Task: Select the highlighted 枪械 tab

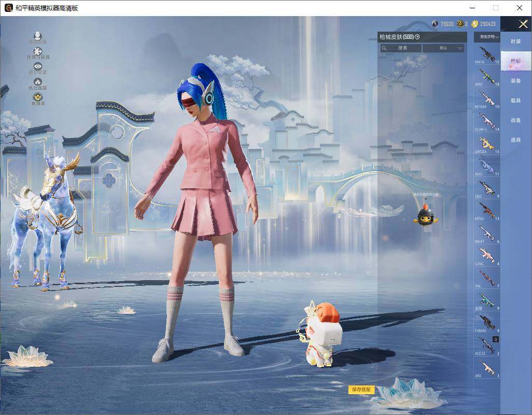Action: [x=516, y=61]
